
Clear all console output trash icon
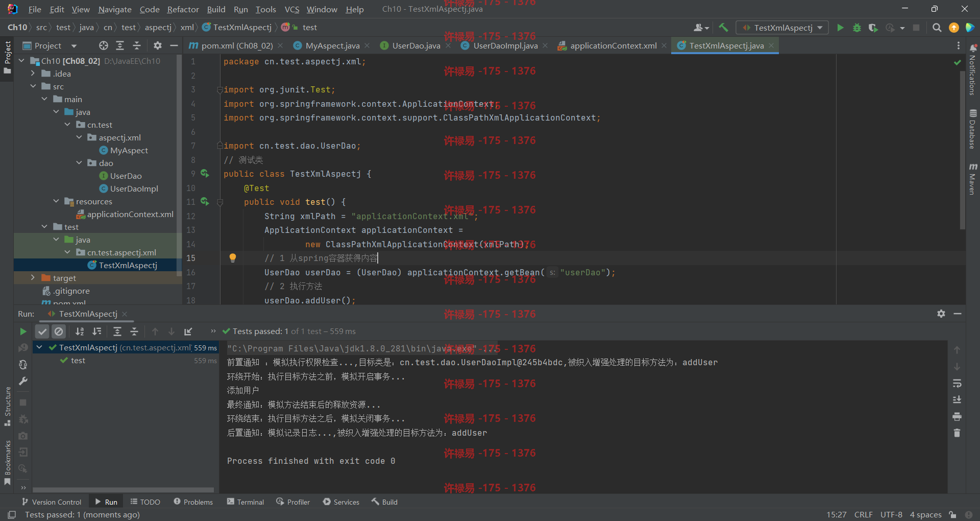coord(957,433)
